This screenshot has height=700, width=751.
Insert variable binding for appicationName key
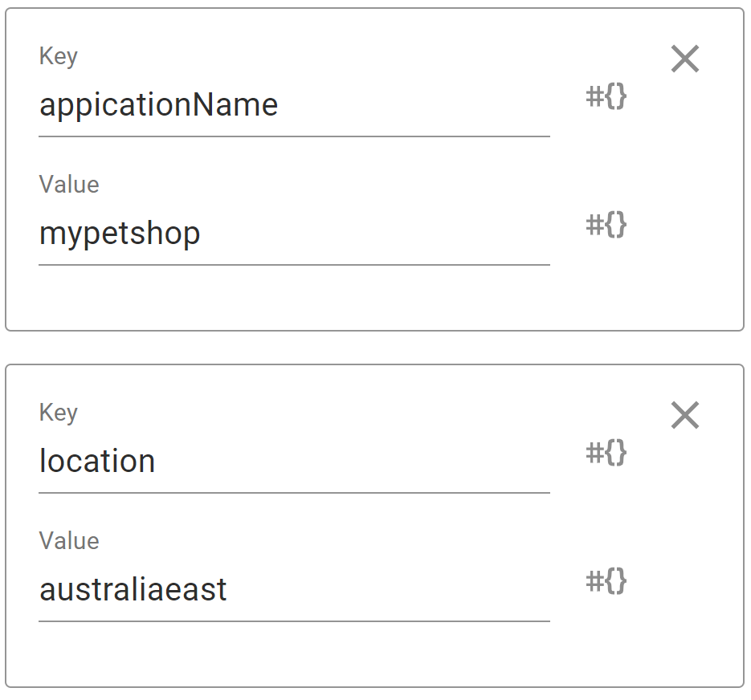[606, 96]
